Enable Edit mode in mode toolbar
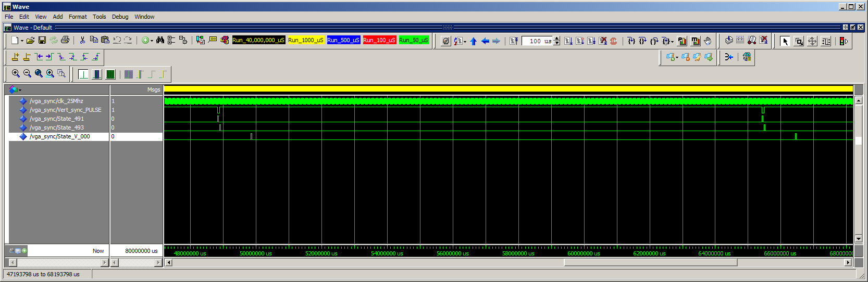Image resolution: width=868 pixels, height=282 pixels. (x=826, y=41)
